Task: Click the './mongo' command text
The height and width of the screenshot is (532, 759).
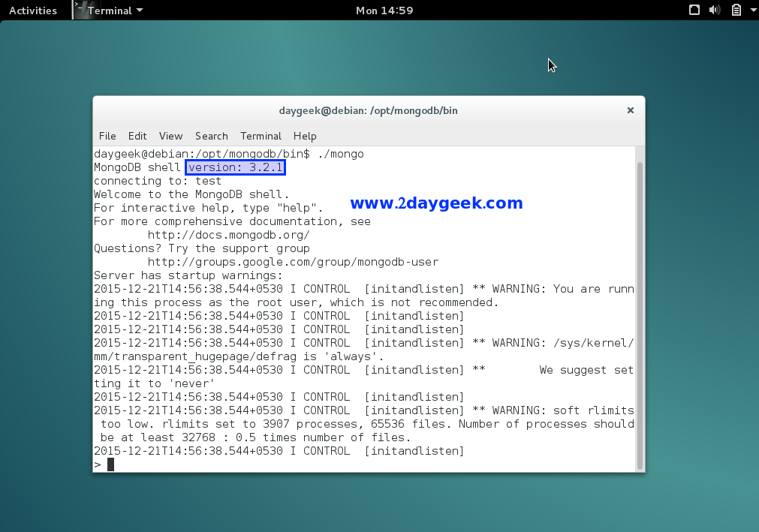Action: click(341, 154)
